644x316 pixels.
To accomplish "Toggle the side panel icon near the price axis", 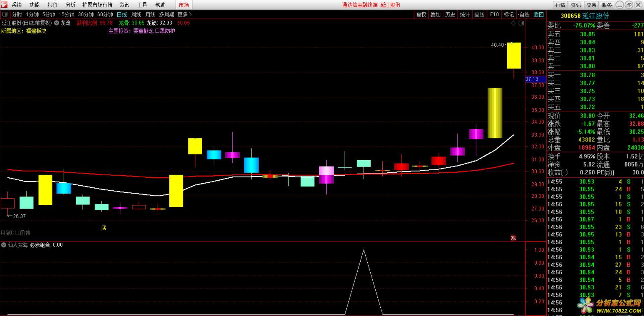I will 521,23.
